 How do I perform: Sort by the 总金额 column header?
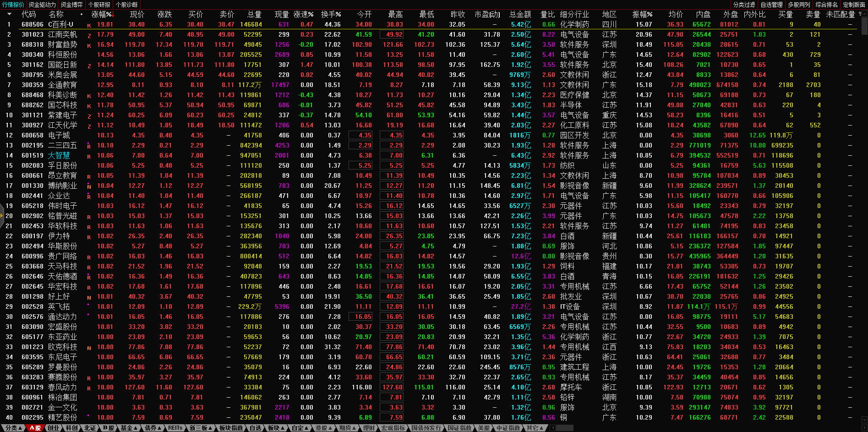click(x=520, y=14)
